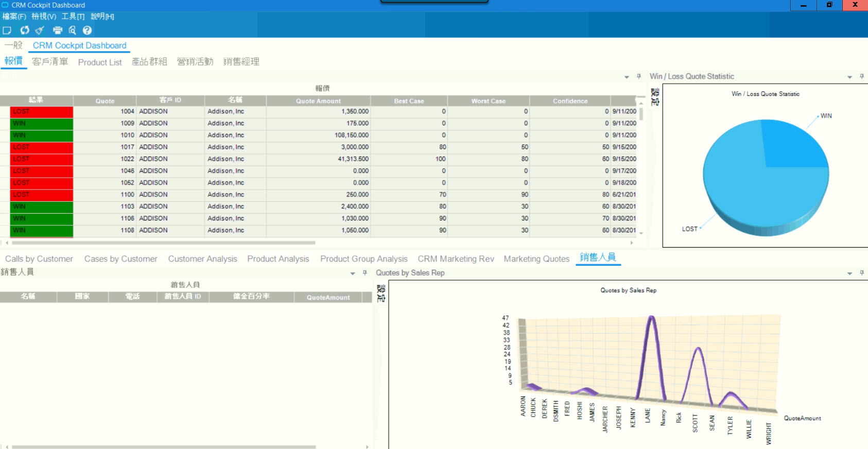Click the new note toolbar icon
Viewport: 868px width, 449px height.
7,30
